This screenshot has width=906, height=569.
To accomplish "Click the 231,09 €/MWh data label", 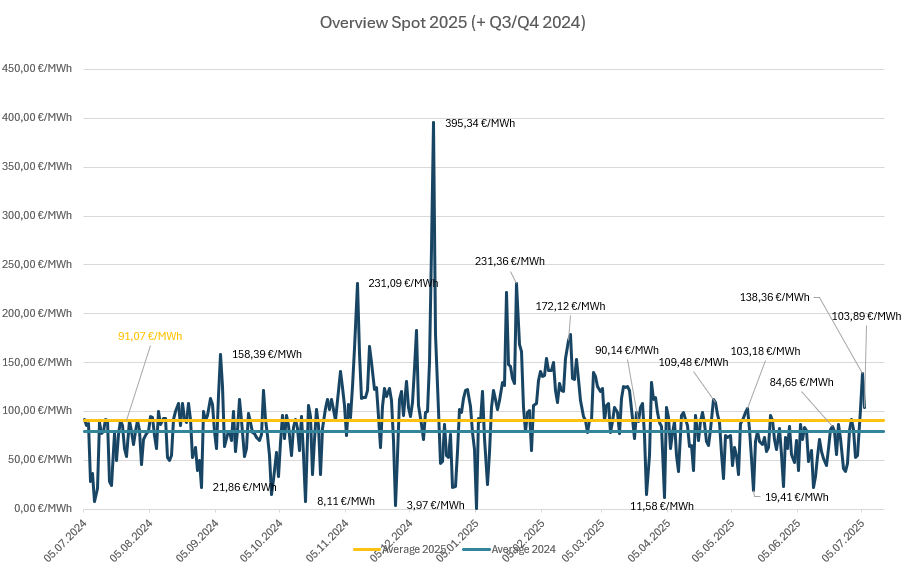I will coord(403,283).
